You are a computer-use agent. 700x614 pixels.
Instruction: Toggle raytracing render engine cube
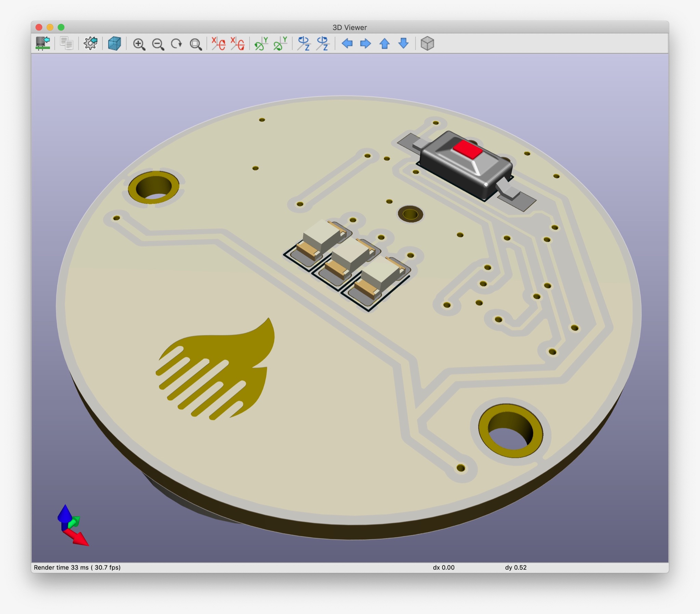click(115, 43)
